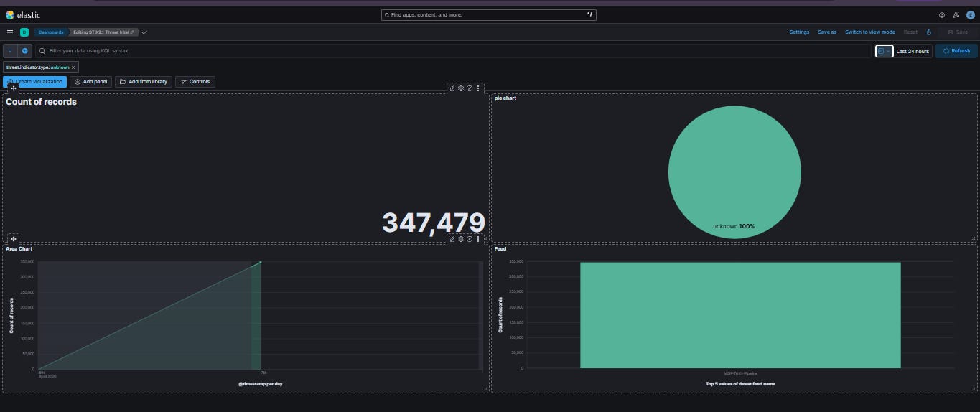Click Create visualization button
The image size is (980, 412).
(35, 82)
